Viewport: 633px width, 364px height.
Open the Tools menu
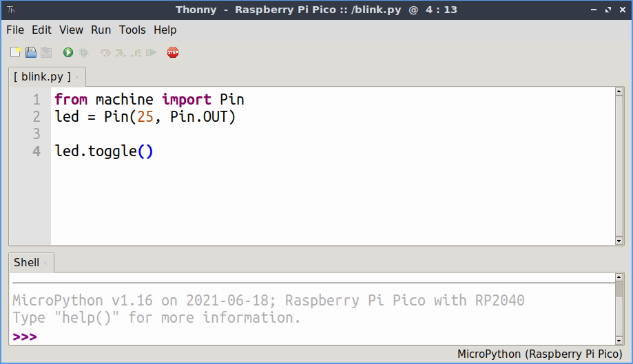(132, 30)
